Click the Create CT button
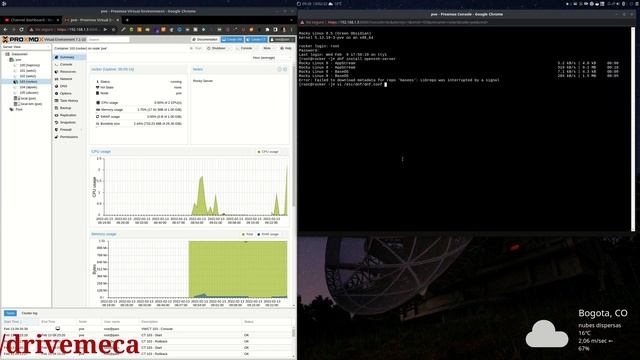Viewport: 640px width, 360px height. [256, 40]
